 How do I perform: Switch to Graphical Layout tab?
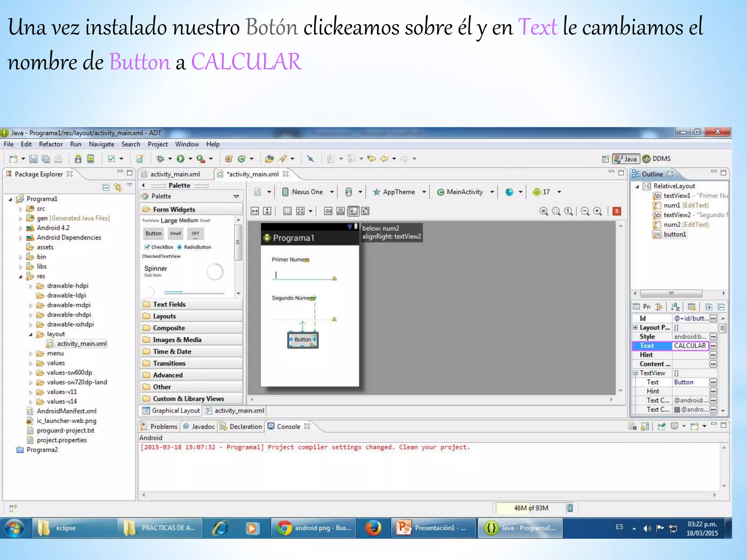coord(171,411)
